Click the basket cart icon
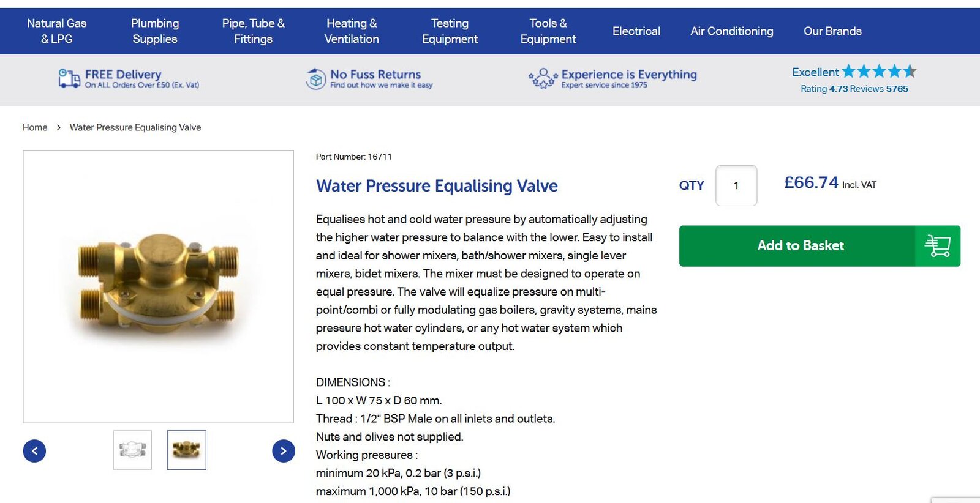 click(x=937, y=246)
